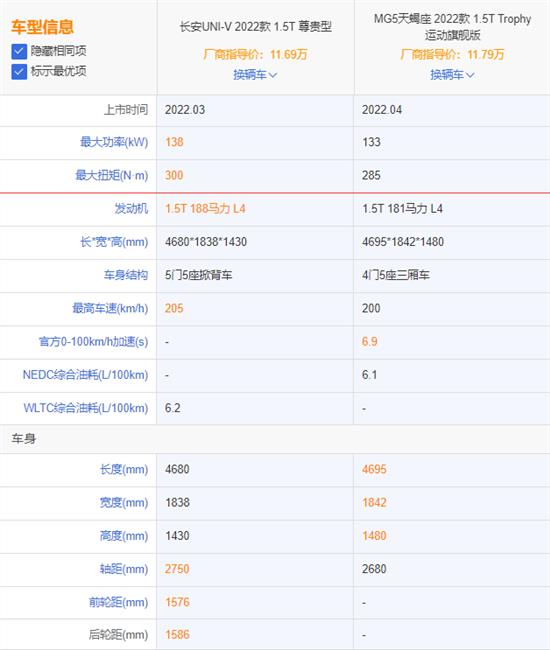Click the 6.1 NEDC fuel value

pyautogui.click(x=370, y=375)
